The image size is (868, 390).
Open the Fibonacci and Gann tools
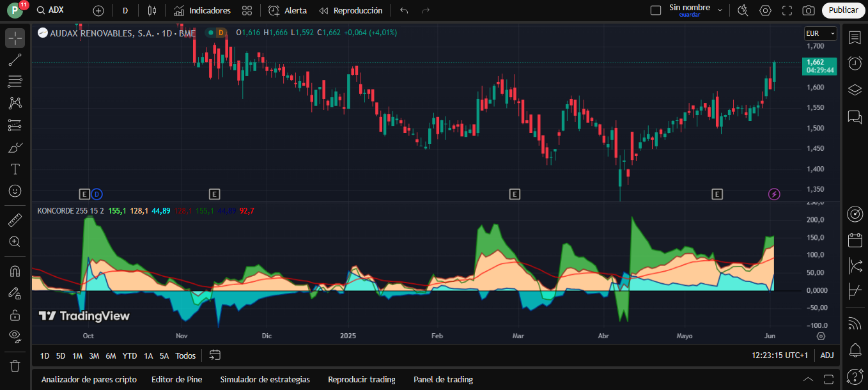[15, 81]
